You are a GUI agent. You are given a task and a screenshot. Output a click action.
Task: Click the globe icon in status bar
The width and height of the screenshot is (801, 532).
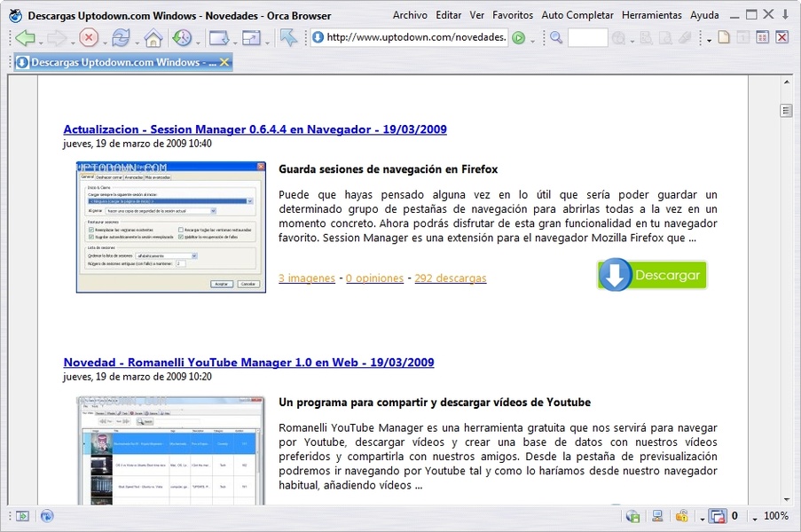coord(47,516)
